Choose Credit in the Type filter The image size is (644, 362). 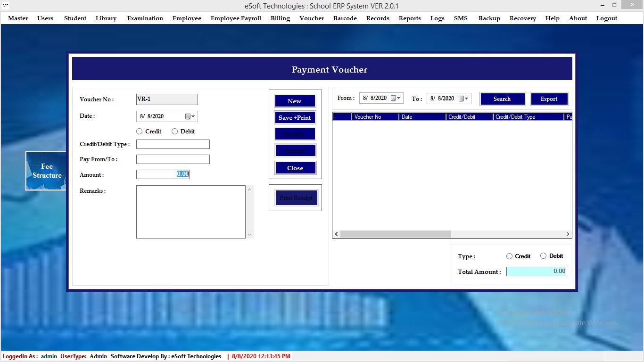(x=509, y=256)
